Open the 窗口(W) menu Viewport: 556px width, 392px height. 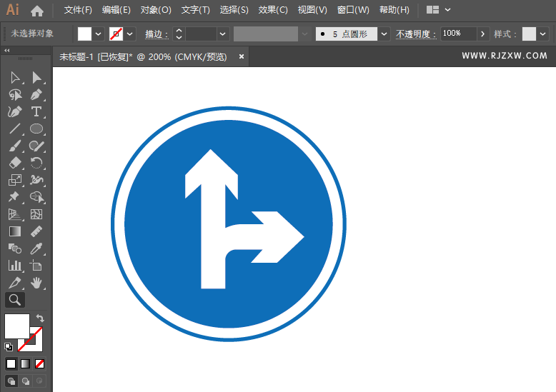pos(353,10)
